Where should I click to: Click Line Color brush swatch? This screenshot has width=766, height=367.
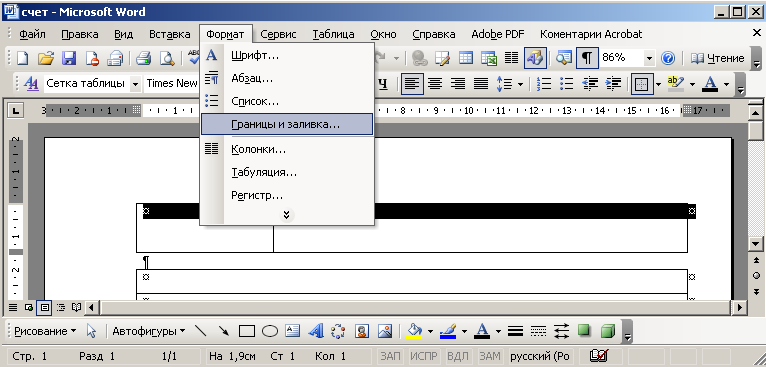pyautogui.click(x=448, y=331)
